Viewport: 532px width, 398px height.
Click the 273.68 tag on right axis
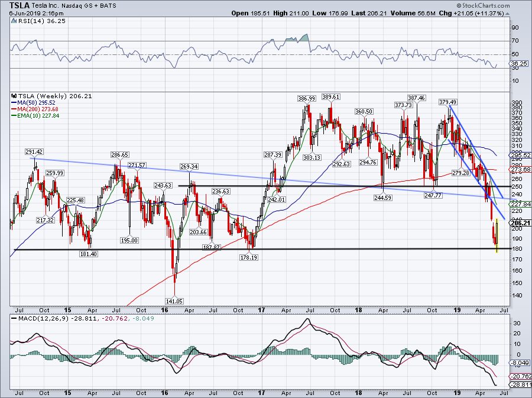tap(520, 169)
